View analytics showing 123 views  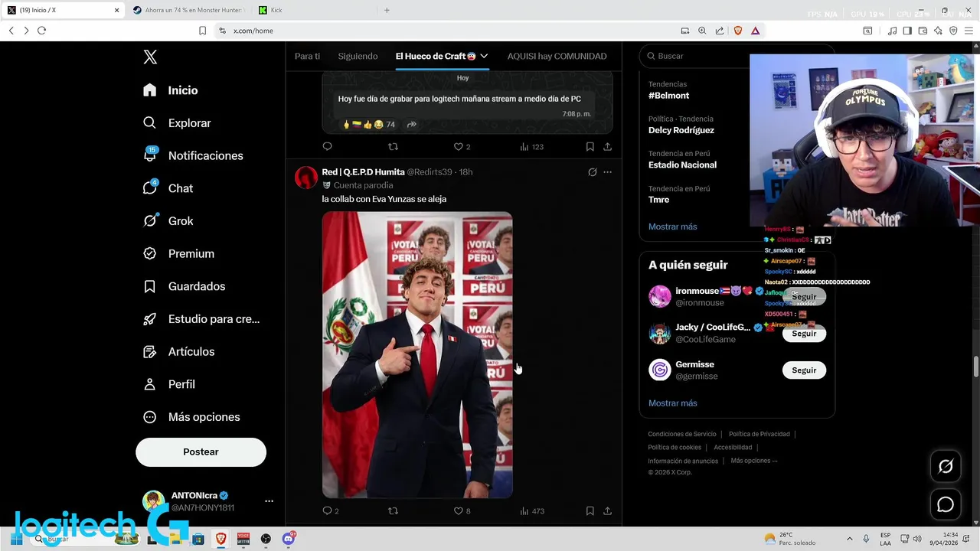(x=531, y=146)
